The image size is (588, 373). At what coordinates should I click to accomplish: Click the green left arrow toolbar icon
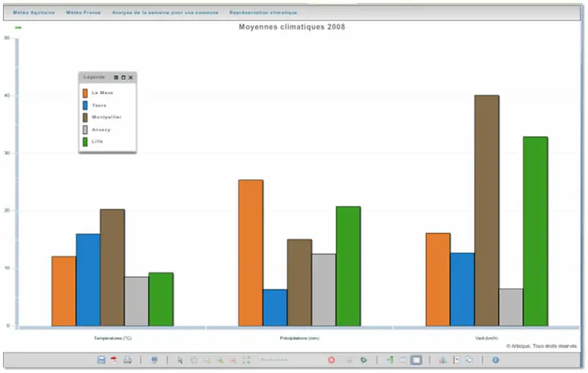click(x=390, y=360)
